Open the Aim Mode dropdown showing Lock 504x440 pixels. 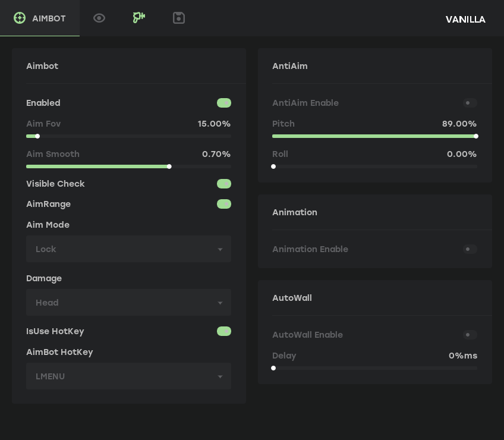point(128,249)
